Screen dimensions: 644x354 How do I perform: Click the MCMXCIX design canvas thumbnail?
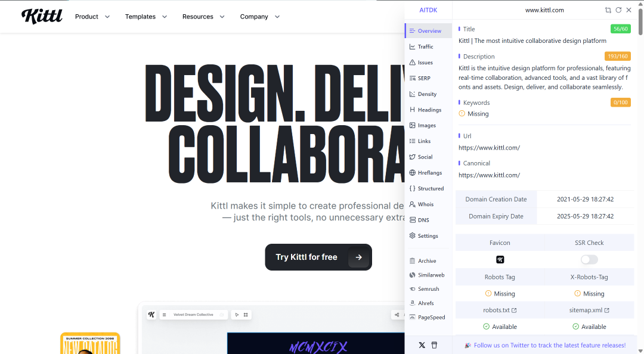point(316,343)
